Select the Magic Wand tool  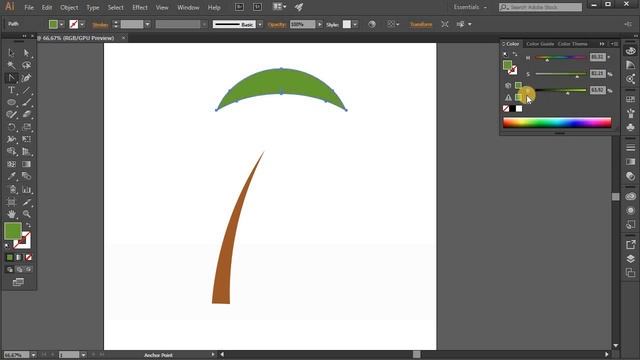(x=11, y=65)
